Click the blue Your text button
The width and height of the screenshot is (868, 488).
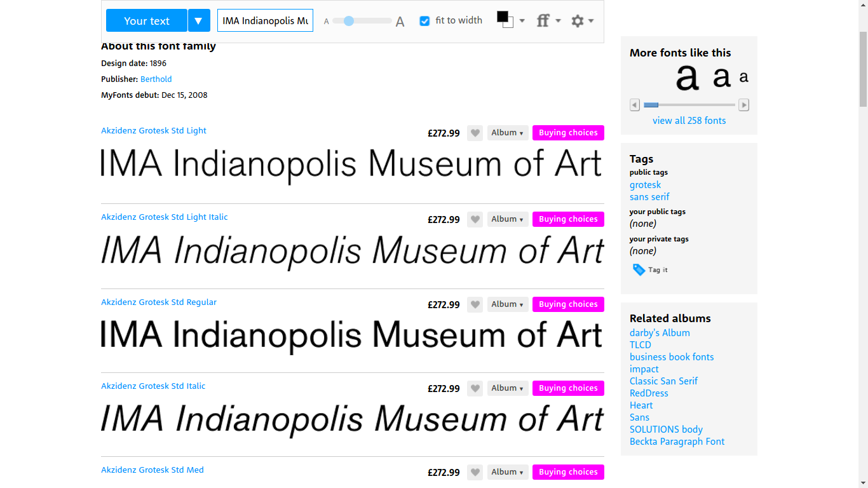147,21
